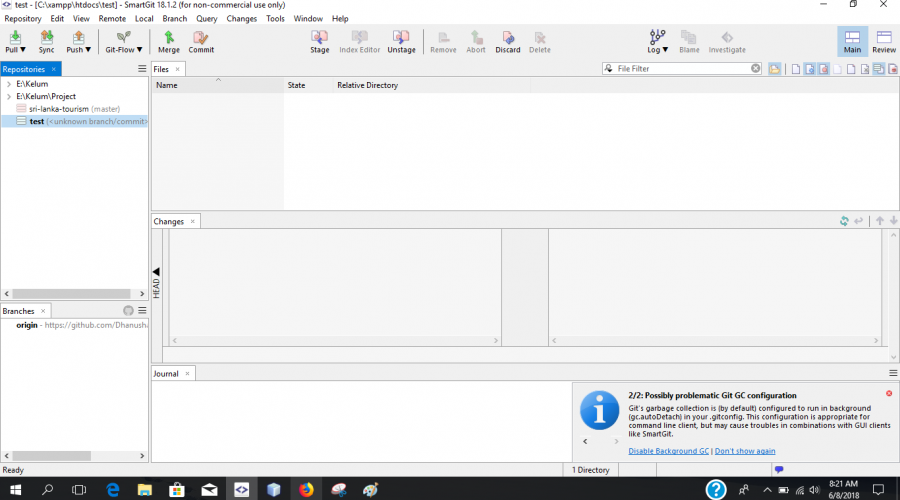Switch to the Main perspective

coord(852,41)
